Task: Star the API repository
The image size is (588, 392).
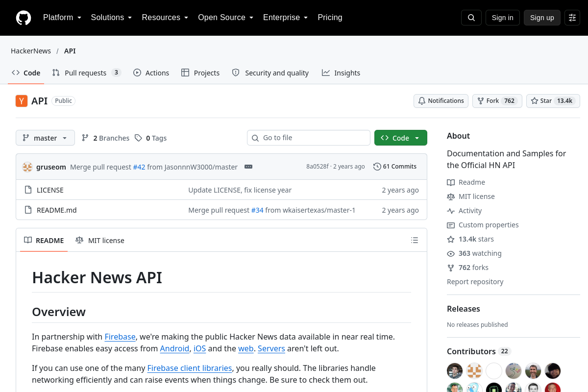Action: (553, 101)
